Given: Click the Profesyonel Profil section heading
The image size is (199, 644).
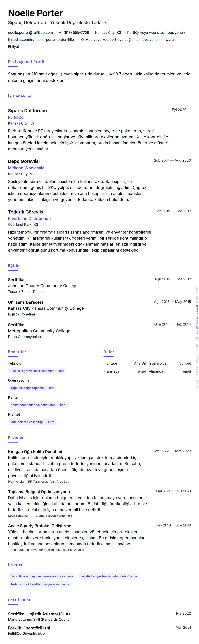Looking at the screenshot, I should coord(26,62).
